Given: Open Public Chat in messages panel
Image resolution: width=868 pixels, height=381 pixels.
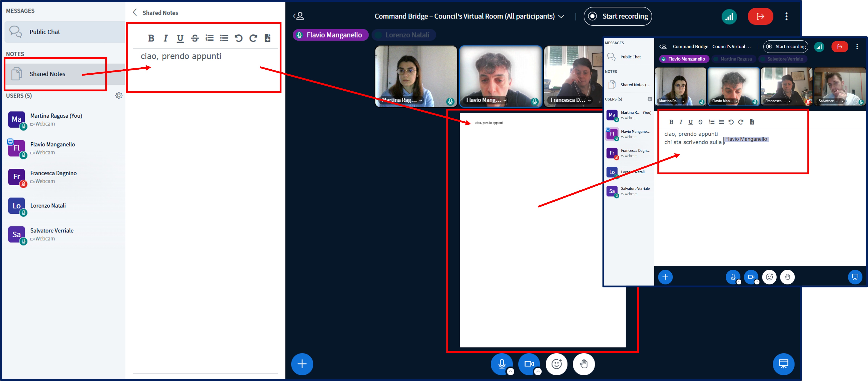Looking at the screenshot, I should click(44, 32).
